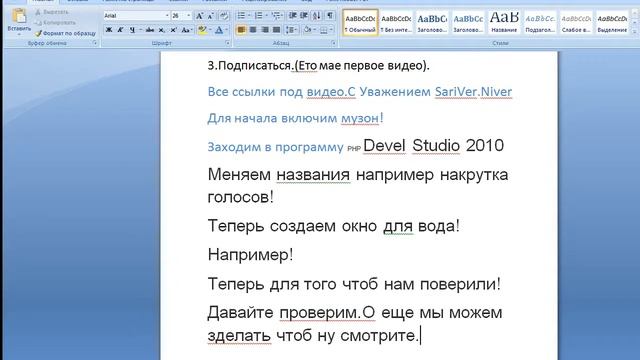Open the Borders dropdown arrow
This screenshot has height=360, width=640.
331,30
